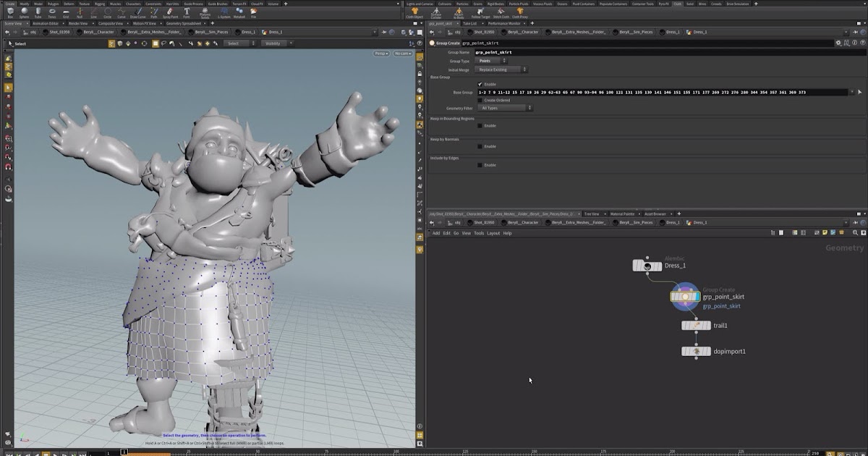Select the Spray Paint shelf tool
The image size is (868, 456).
click(171, 12)
